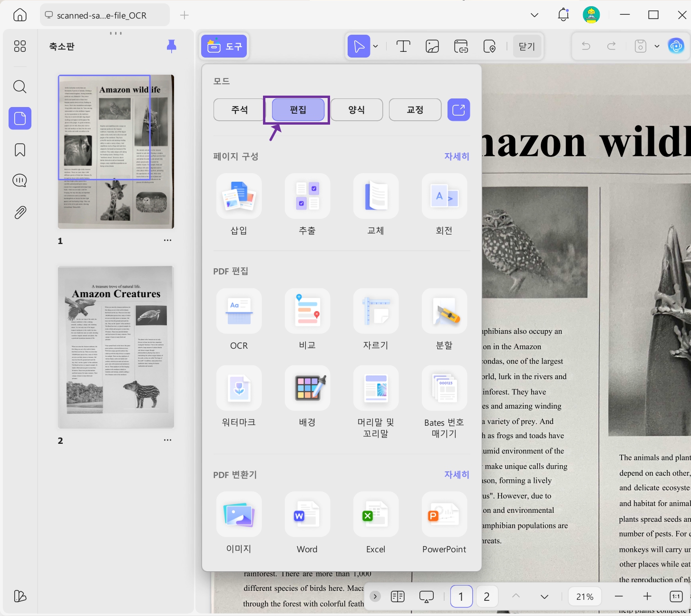Open the search panel icon
This screenshot has width=691, height=616.
pyautogui.click(x=20, y=87)
